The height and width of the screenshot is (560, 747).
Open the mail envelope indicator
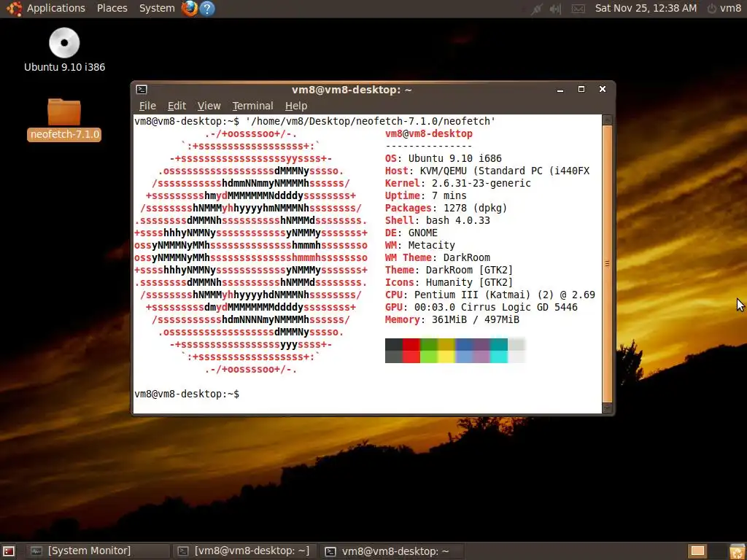pos(578,9)
